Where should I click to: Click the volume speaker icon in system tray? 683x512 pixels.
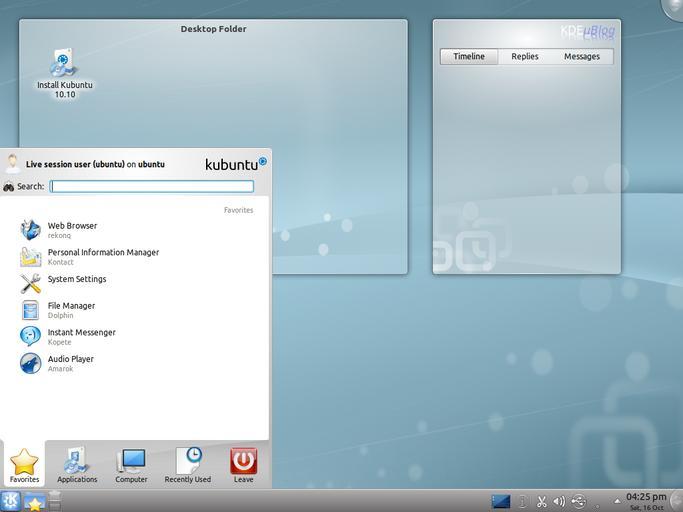[559, 502]
